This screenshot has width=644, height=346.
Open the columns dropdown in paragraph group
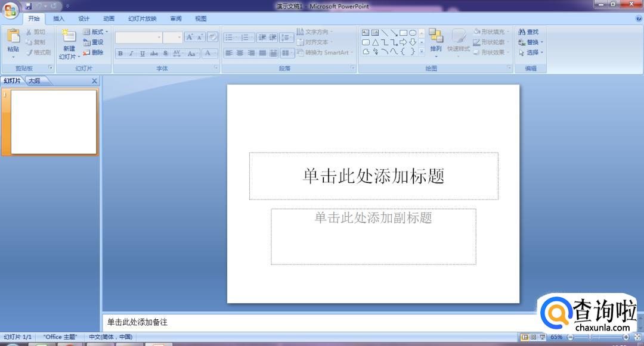pyautogui.click(x=287, y=53)
